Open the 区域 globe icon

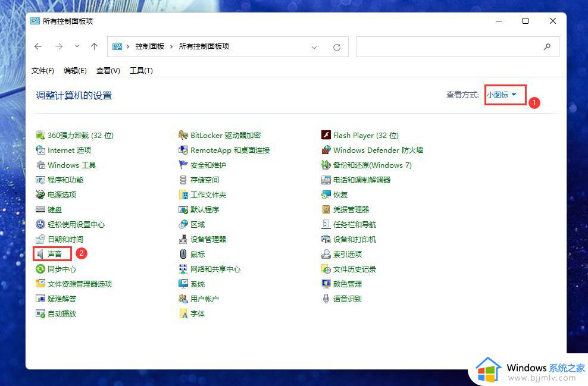183,224
